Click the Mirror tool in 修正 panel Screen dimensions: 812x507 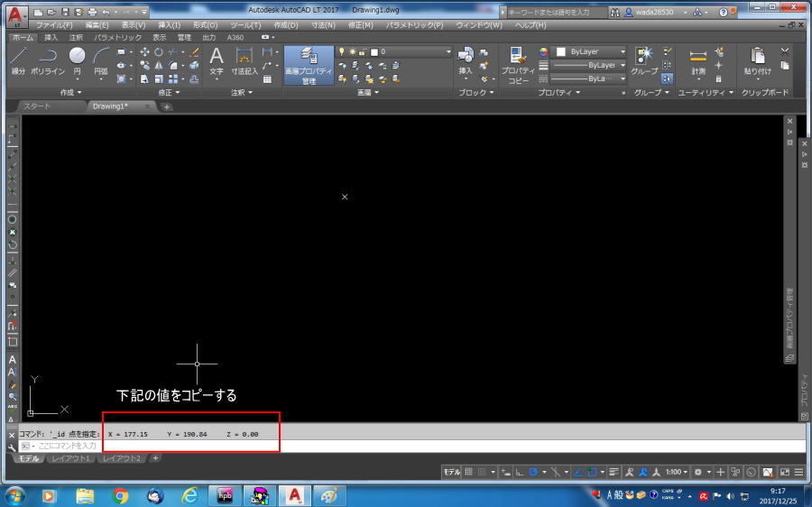(159, 65)
